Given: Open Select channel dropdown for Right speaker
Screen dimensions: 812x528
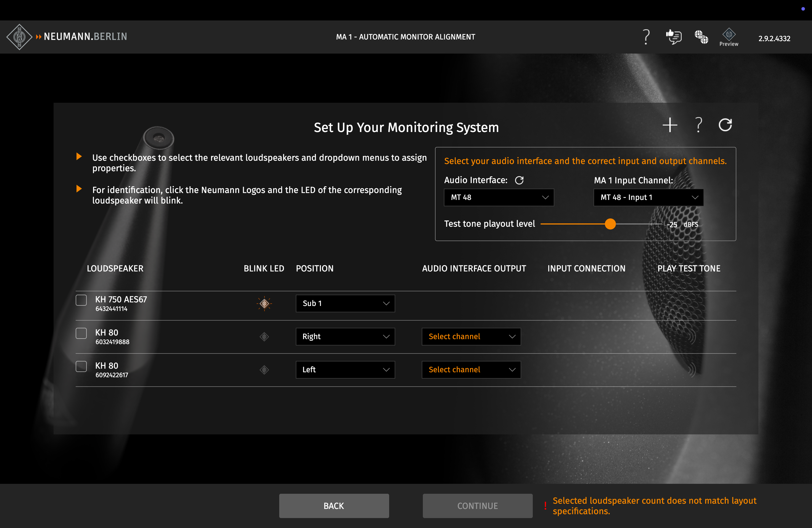Looking at the screenshot, I should [x=471, y=337].
